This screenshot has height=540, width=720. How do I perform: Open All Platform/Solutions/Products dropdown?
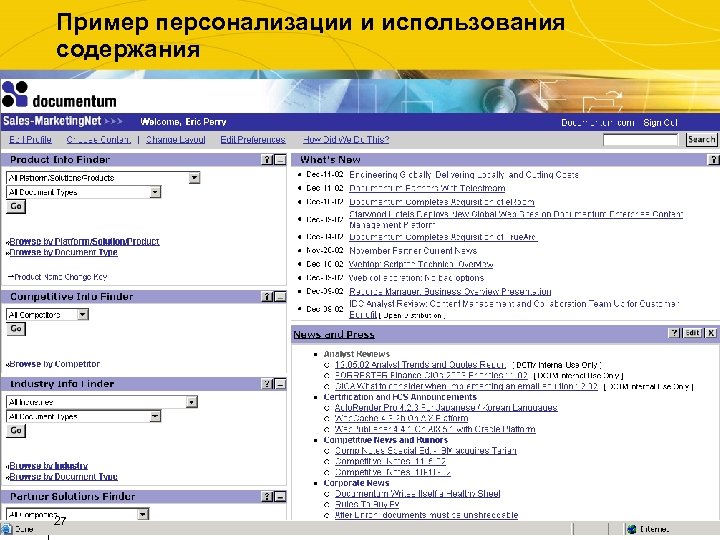(x=194, y=178)
